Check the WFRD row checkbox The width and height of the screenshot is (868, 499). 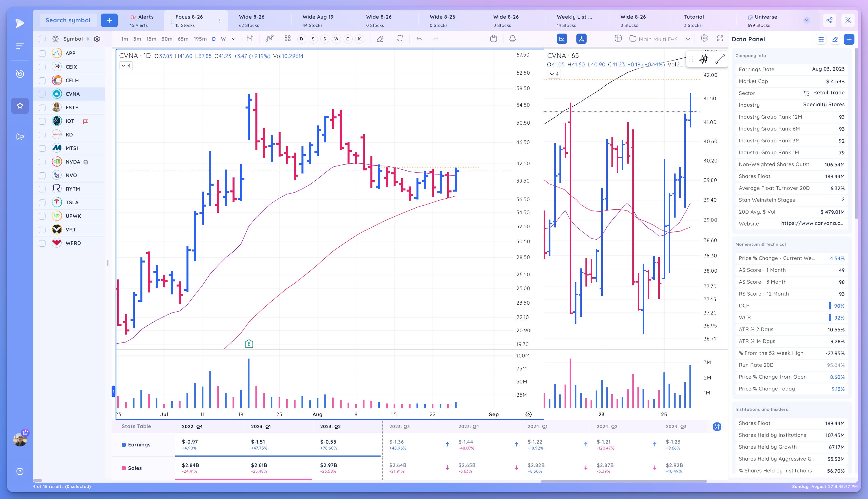click(42, 243)
